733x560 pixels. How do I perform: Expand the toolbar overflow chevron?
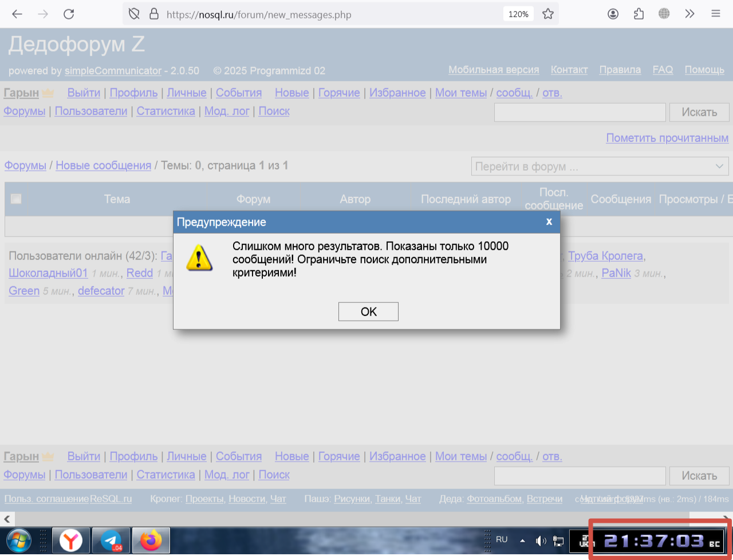coord(689,14)
